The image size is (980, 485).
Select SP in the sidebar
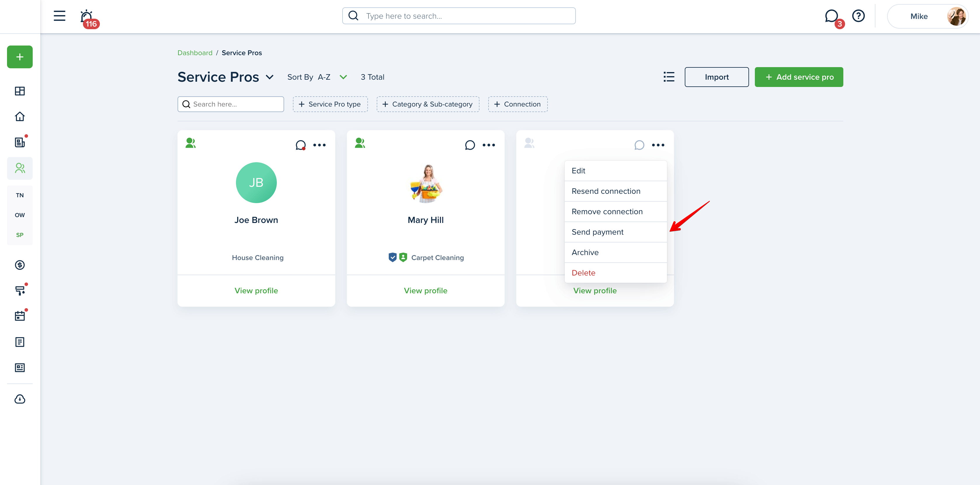pos(20,235)
